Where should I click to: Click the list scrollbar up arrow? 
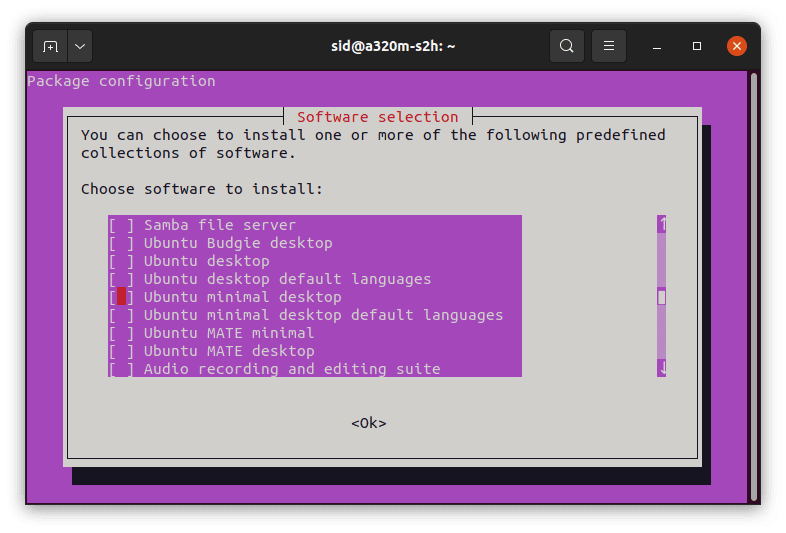[662, 224]
